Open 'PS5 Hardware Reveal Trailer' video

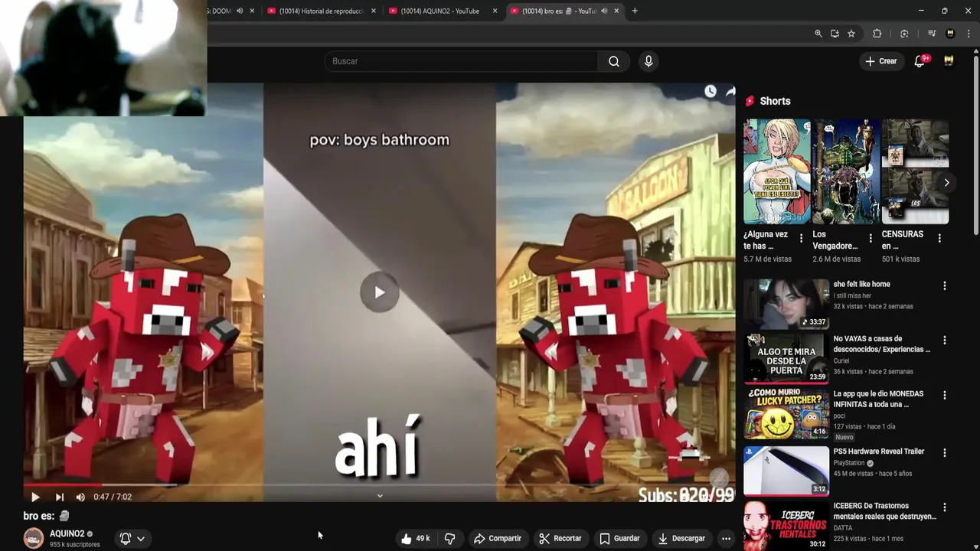[x=786, y=471]
